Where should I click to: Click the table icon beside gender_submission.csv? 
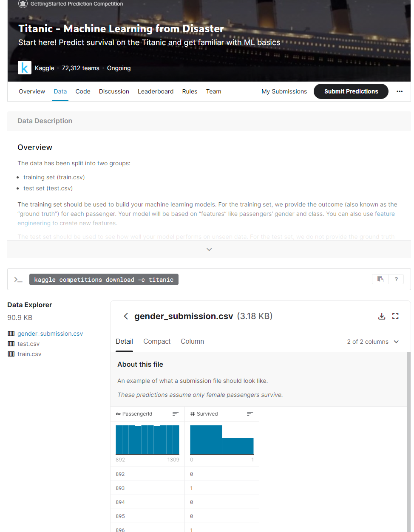tap(11, 334)
